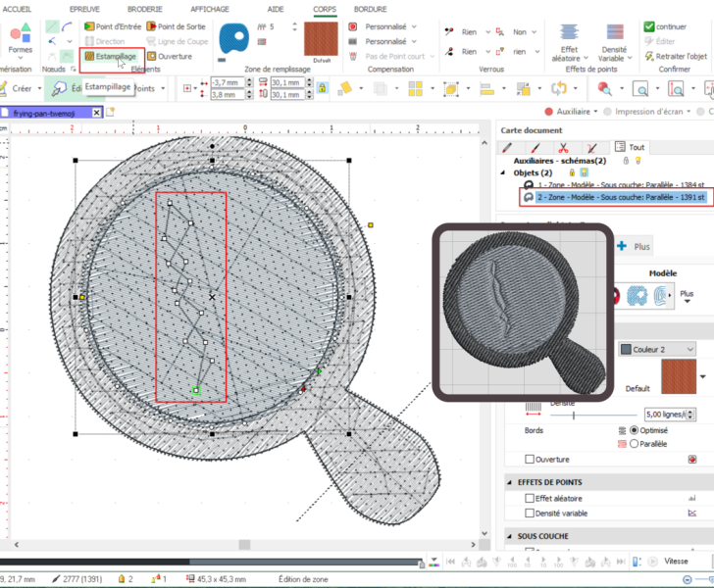Image resolution: width=714 pixels, height=588 pixels.
Task: Toggle lock on Auxiliaires - schémas row
Action: 626,161
